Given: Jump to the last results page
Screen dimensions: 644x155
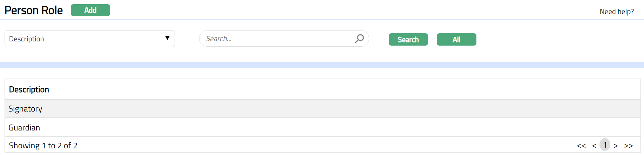Looking at the screenshot, I should pyautogui.click(x=629, y=146).
